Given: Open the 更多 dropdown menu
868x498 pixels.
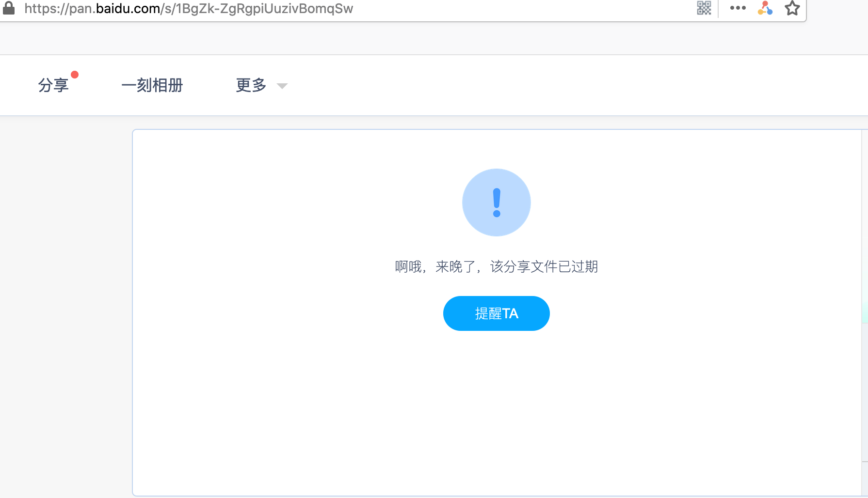Looking at the screenshot, I should 251,85.
